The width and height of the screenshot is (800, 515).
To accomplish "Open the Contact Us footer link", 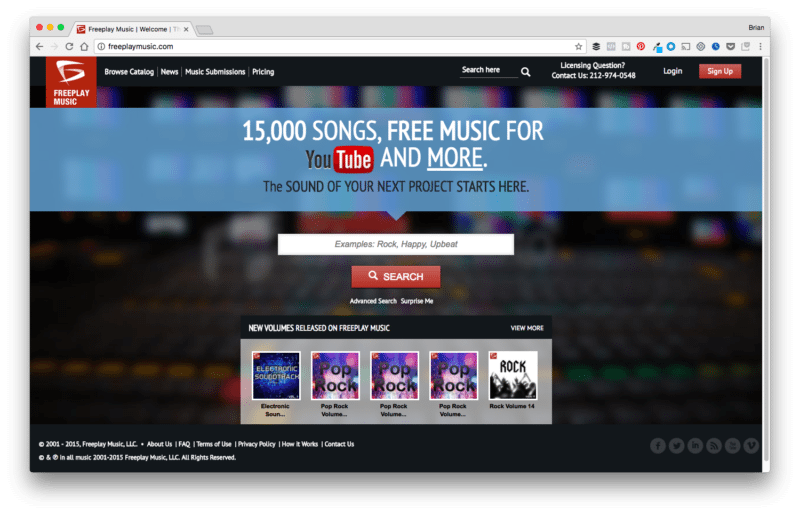I will click(339, 445).
